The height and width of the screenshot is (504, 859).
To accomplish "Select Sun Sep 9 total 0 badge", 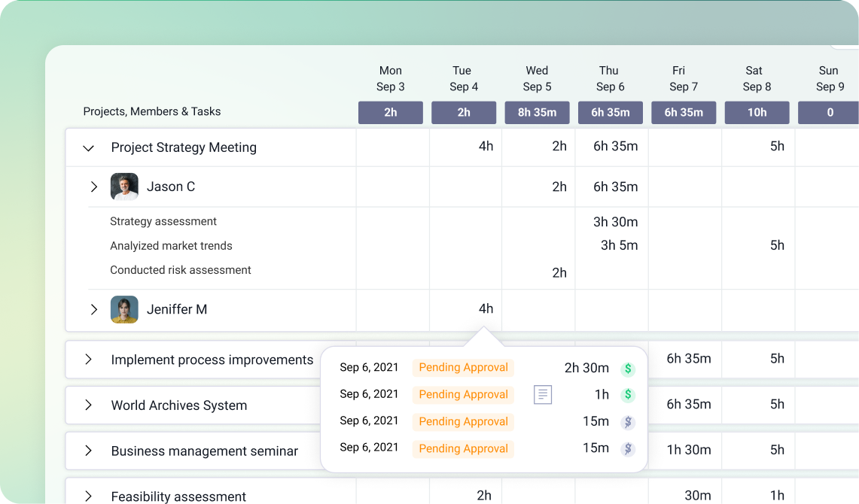I will coord(828,112).
